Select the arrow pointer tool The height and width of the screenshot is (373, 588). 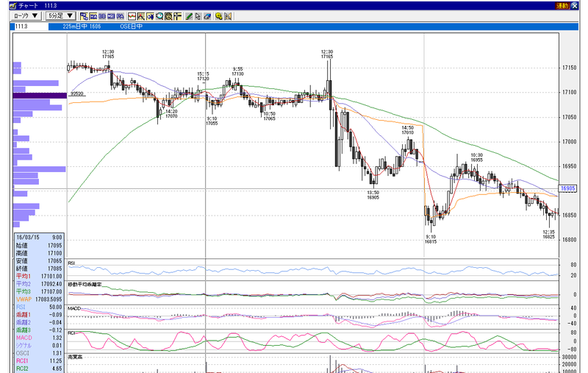[x=198, y=16]
